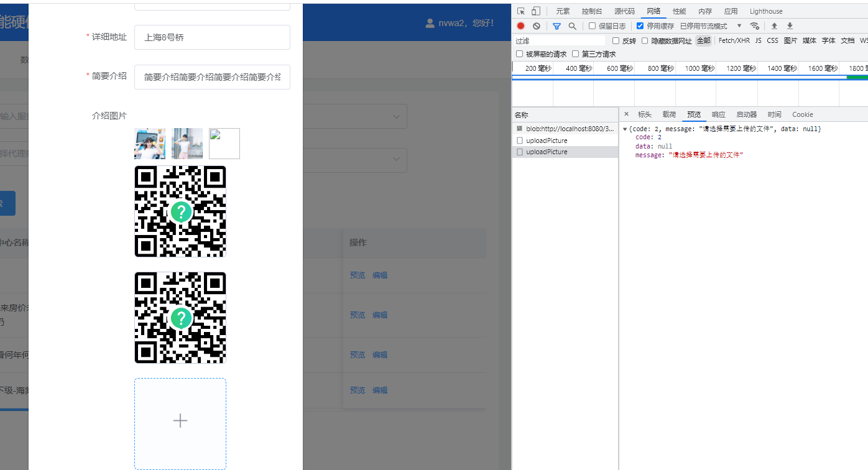868x470 pixels.
Task: Filter requests by CSS type
Action: tap(772, 40)
